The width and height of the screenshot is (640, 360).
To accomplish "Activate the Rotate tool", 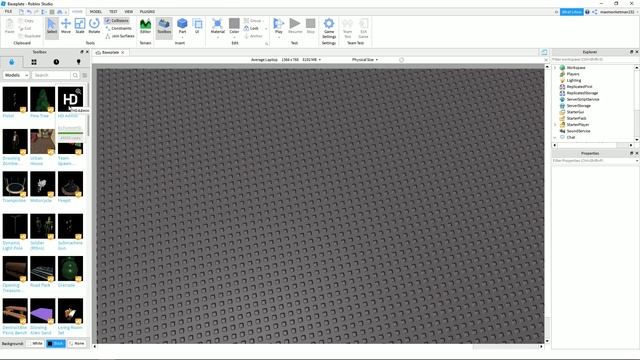I will [94, 26].
